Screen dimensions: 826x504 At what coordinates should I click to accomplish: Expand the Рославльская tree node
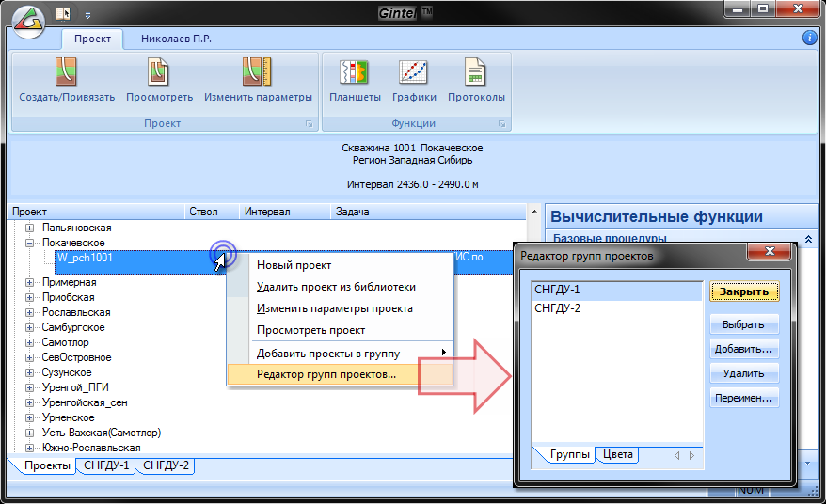click(x=29, y=312)
